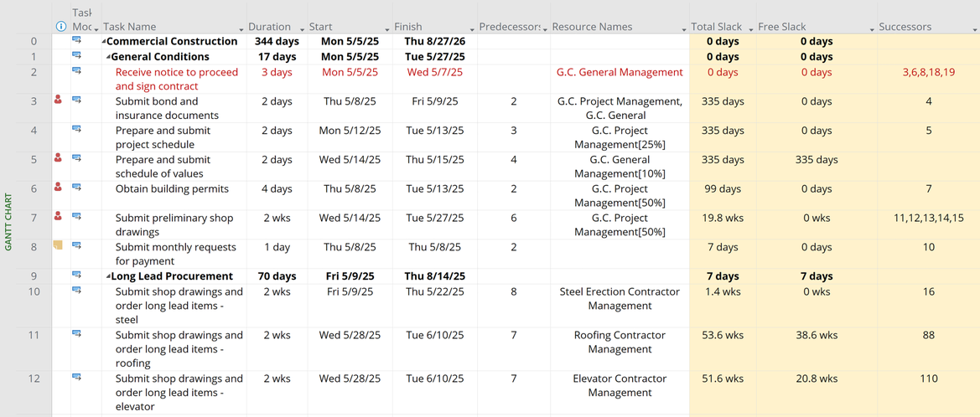This screenshot has width=980, height=417.
Task: Click the 'Fri 5/9/25' start cell of Long Lead Procurement
Action: coord(350,276)
